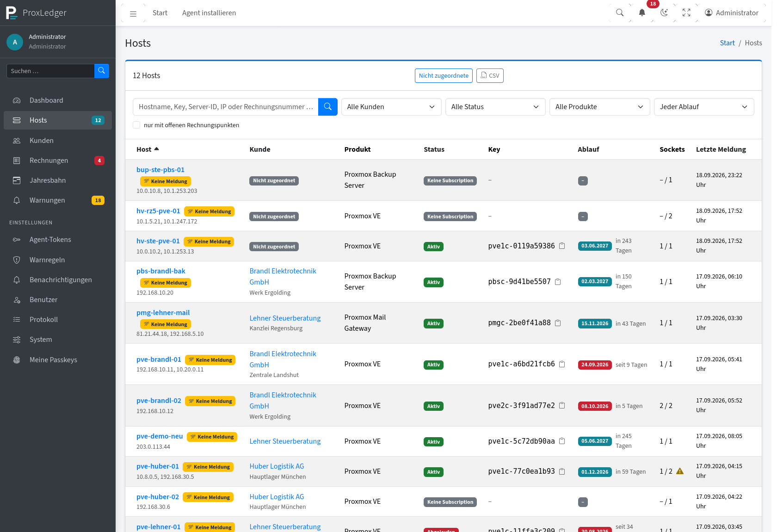Click the fullscreen icon in top bar
Screen dimensions: 777x532
[686, 13]
